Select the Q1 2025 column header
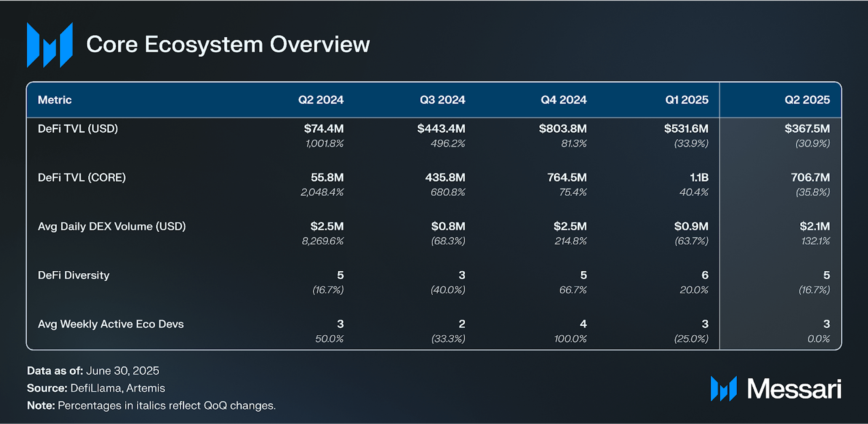Image resolution: width=868 pixels, height=424 pixels. (x=686, y=100)
